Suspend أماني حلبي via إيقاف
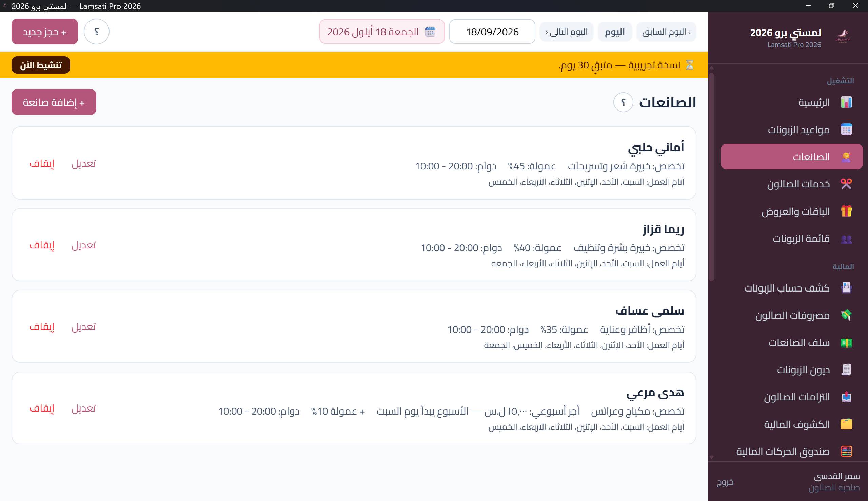The width and height of the screenshot is (868, 501). (42, 163)
